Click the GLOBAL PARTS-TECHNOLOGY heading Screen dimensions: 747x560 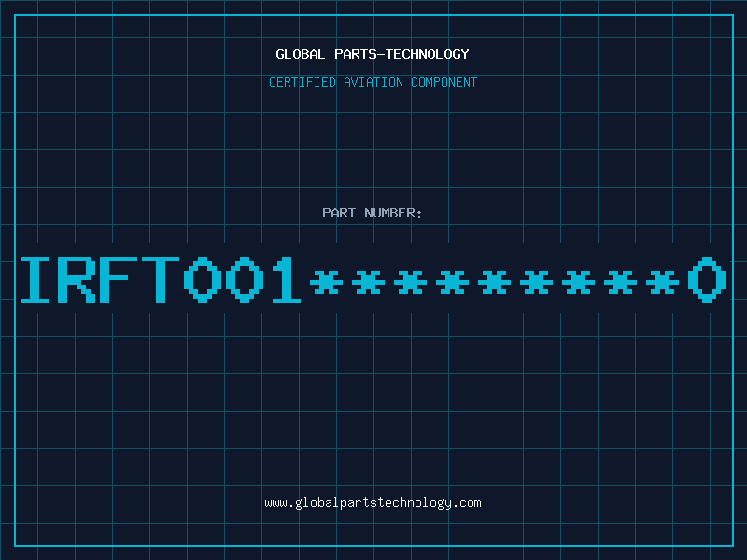373,54
